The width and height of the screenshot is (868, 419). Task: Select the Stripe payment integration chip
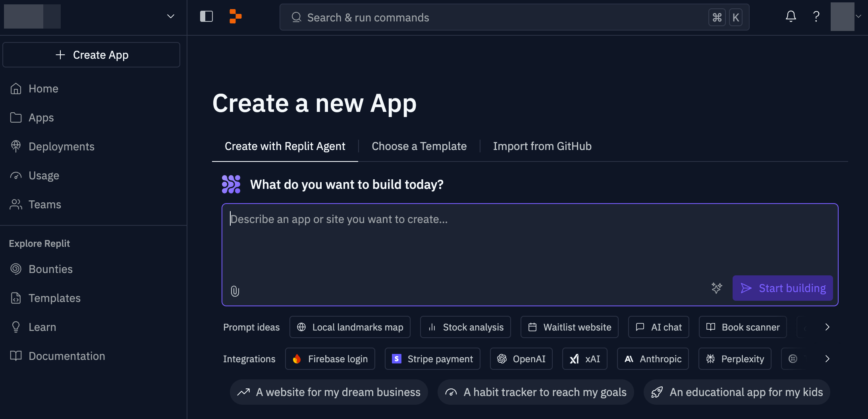[x=432, y=359]
